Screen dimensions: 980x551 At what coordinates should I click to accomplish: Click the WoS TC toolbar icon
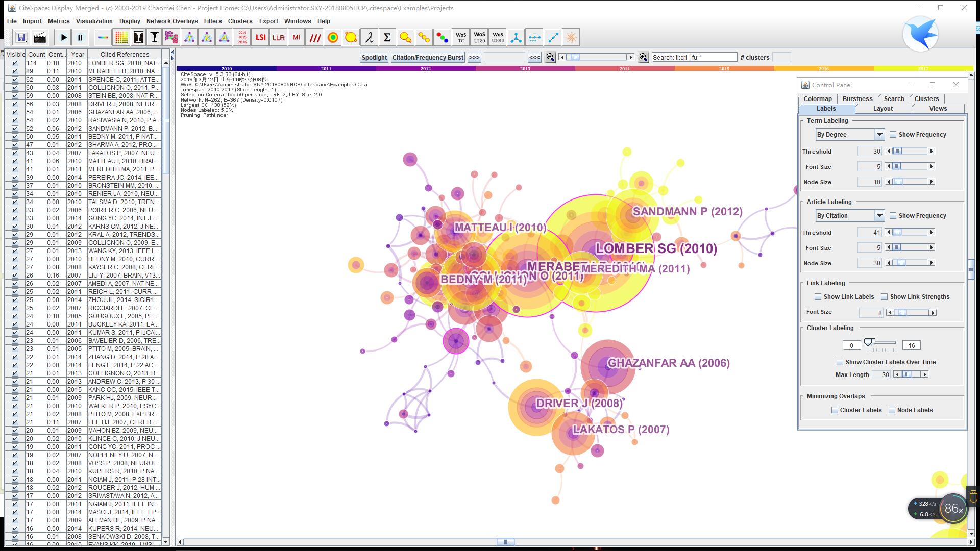click(x=461, y=37)
